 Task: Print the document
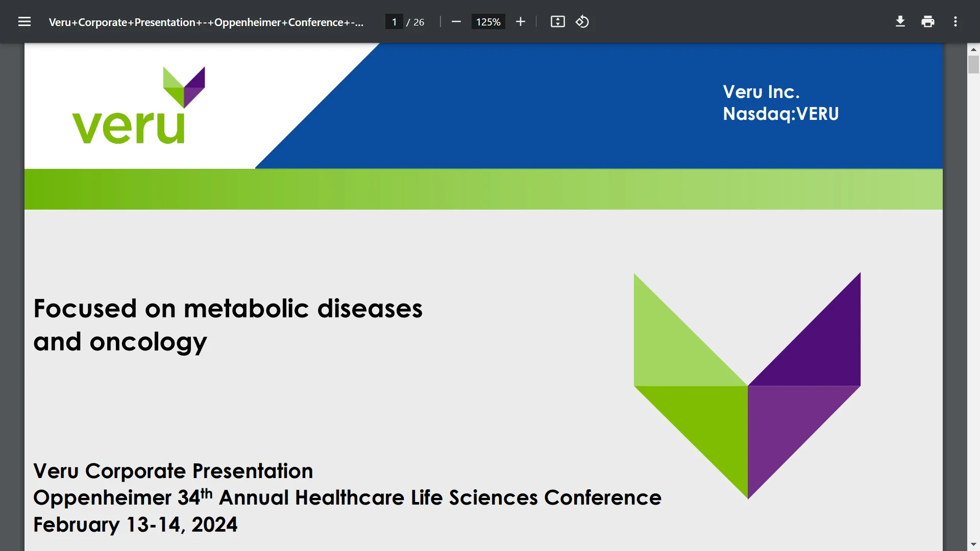928,22
